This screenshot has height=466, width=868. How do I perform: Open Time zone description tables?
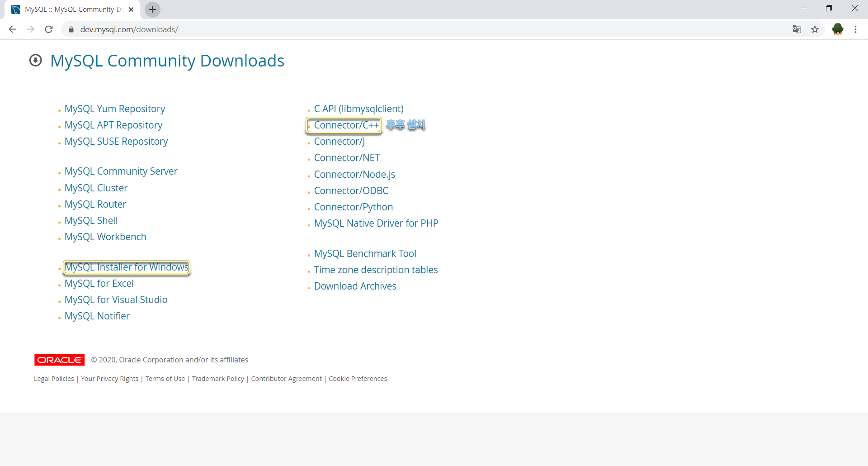coord(376,270)
